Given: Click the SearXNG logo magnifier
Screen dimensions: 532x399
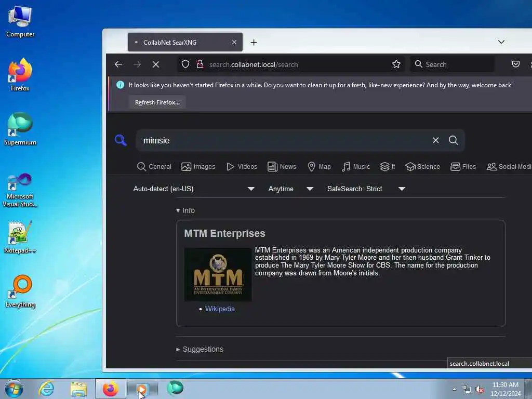Looking at the screenshot, I should coord(121,140).
